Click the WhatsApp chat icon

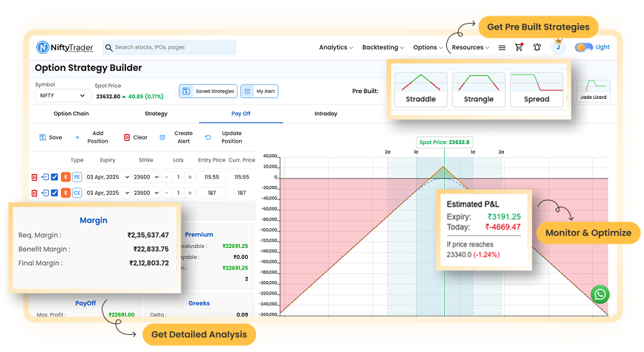point(600,294)
